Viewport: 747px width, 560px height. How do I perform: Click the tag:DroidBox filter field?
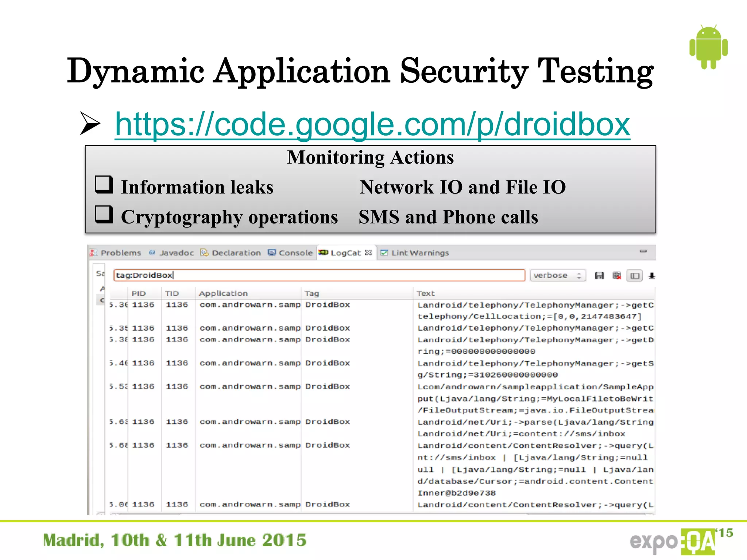(x=319, y=275)
